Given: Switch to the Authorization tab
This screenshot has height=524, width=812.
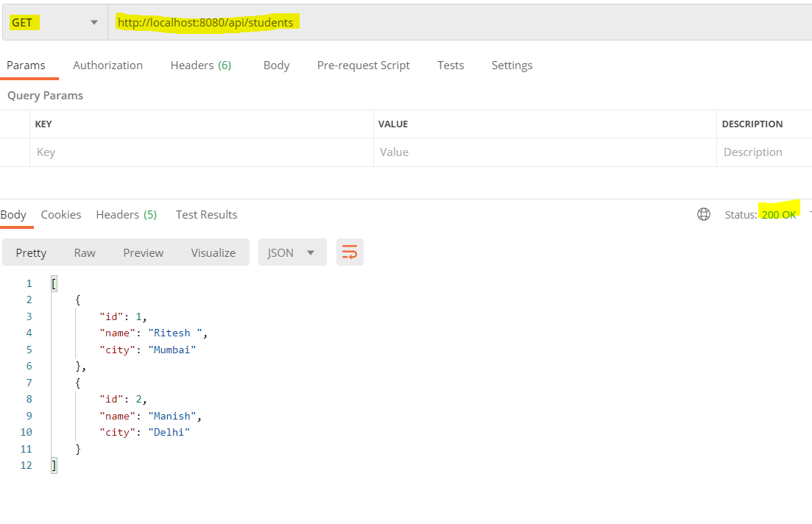Looking at the screenshot, I should 107,65.
